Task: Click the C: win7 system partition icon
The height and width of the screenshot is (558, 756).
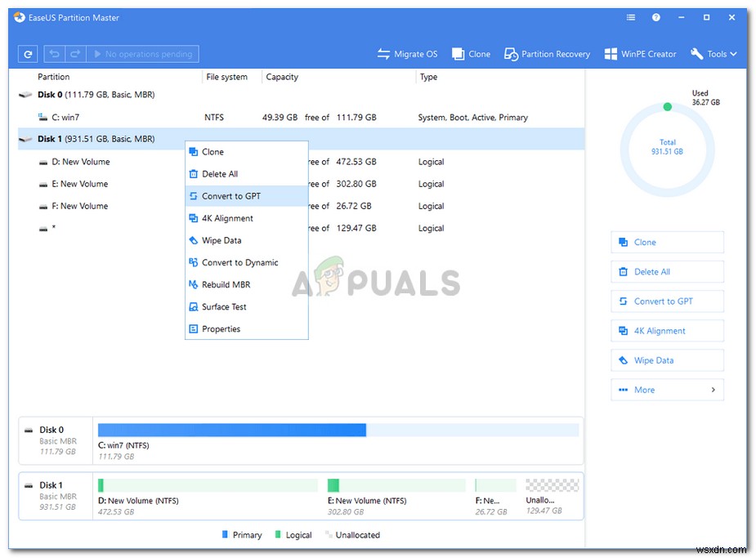Action: (x=42, y=117)
